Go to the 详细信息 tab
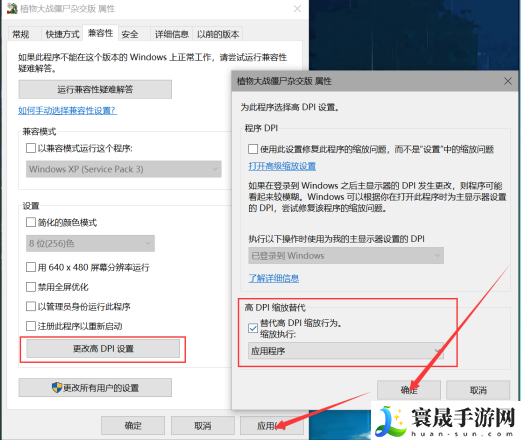Image resolution: width=521 pixels, height=440 pixels. click(171, 34)
